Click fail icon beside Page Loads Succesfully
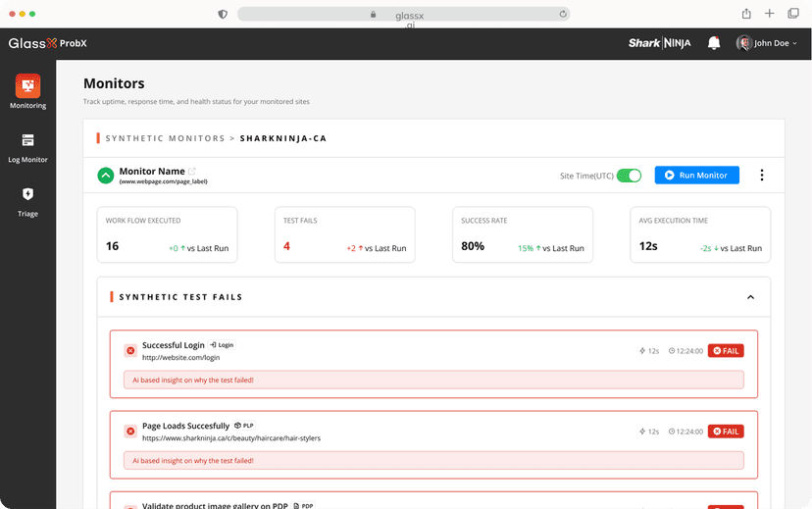The width and height of the screenshot is (812, 509). [130, 431]
